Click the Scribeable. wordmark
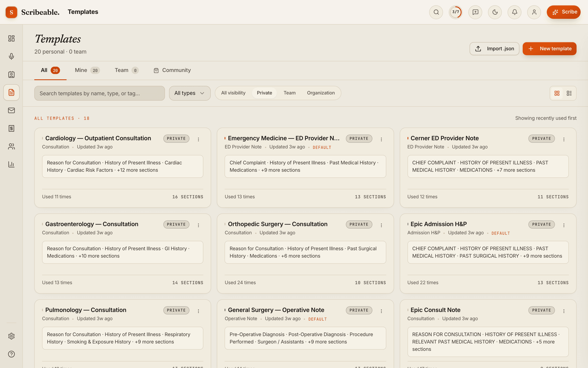The width and height of the screenshot is (588, 368). coord(40,12)
